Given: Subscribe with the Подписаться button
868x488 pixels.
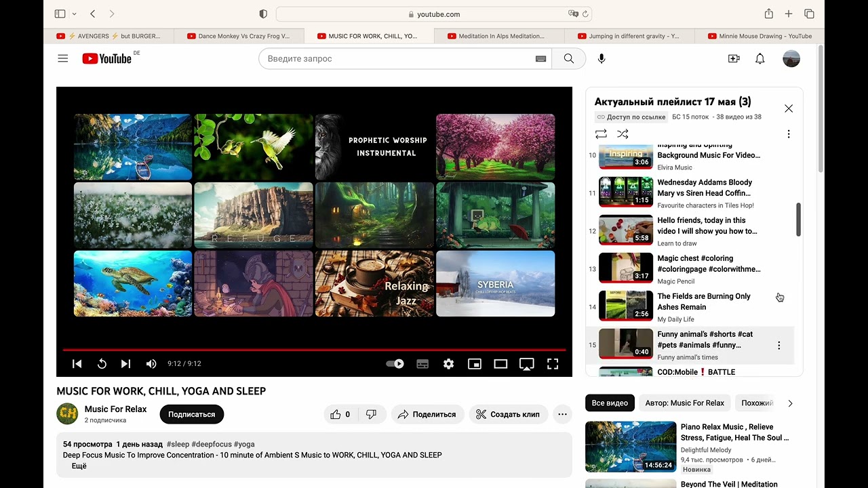Looking at the screenshot, I should click(x=192, y=414).
